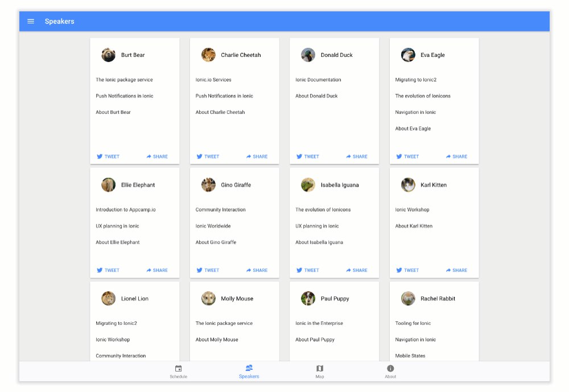Select the Lionel Lion speaker name
Viewport: 569px width, 392px height.
[135, 298]
